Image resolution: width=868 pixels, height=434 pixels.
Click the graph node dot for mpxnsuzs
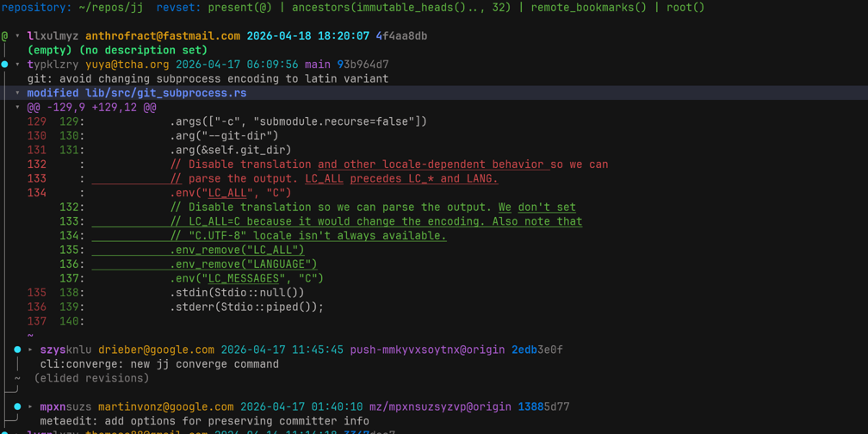pyautogui.click(x=18, y=407)
